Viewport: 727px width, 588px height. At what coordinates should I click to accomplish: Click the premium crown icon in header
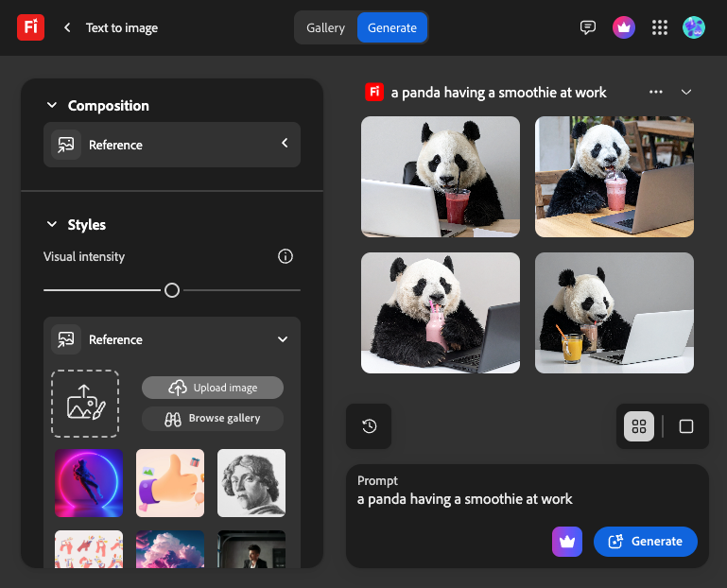[623, 27]
